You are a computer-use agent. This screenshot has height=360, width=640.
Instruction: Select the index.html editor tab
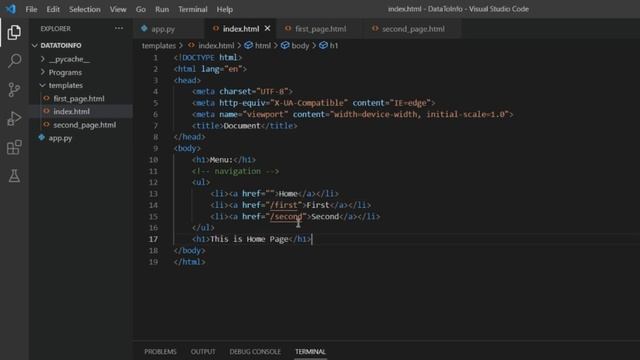(241, 29)
